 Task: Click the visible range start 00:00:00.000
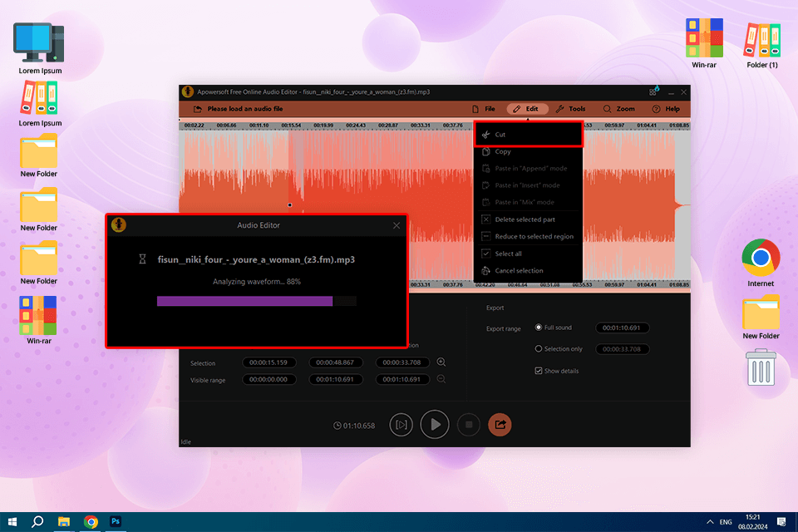coord(269,379)
